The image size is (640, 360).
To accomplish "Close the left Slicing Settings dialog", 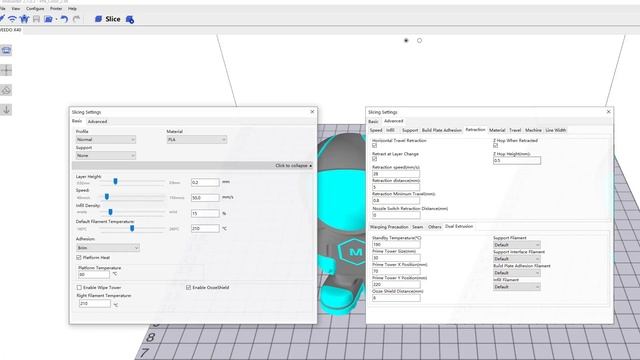I will (312, 111).
